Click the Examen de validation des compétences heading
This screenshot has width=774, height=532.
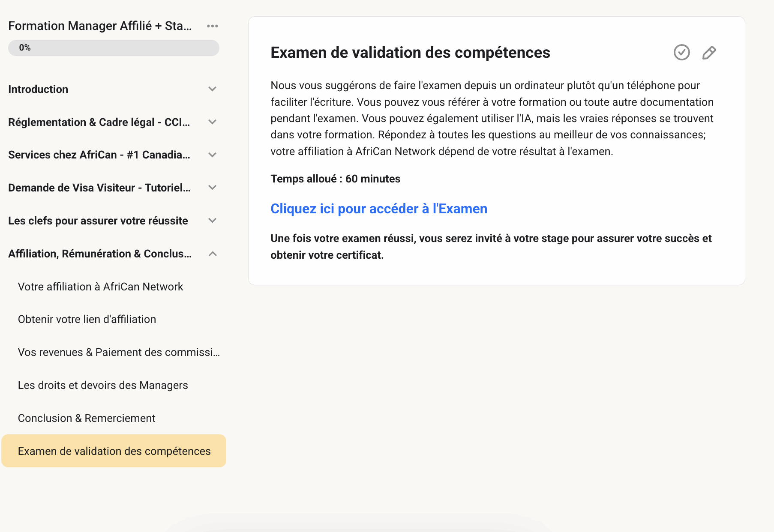coord(410,53)
